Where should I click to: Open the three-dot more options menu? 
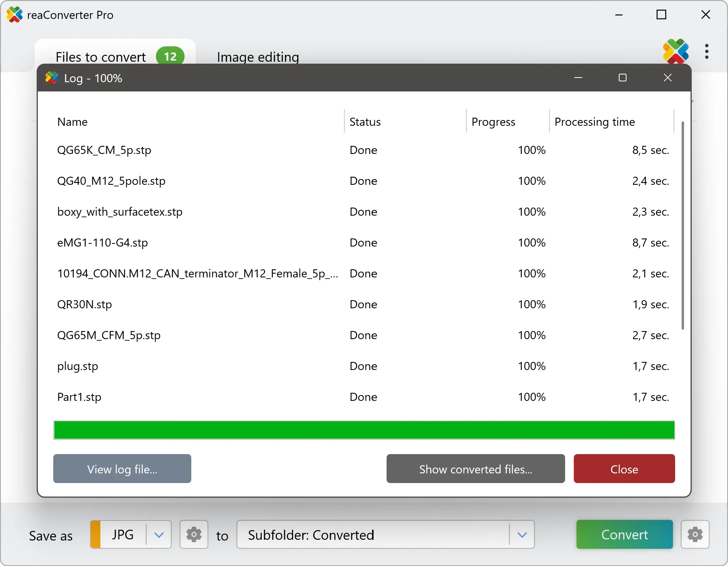(x=706, y=51)
